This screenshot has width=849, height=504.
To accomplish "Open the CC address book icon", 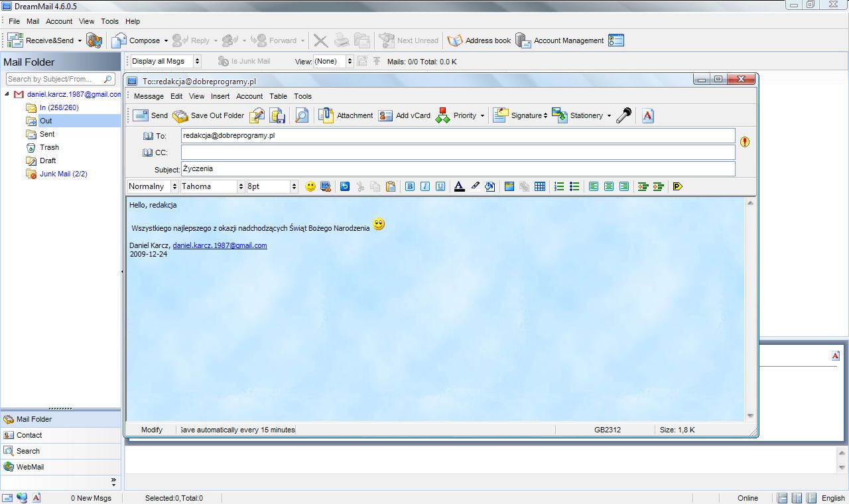I will click(147, 153).
